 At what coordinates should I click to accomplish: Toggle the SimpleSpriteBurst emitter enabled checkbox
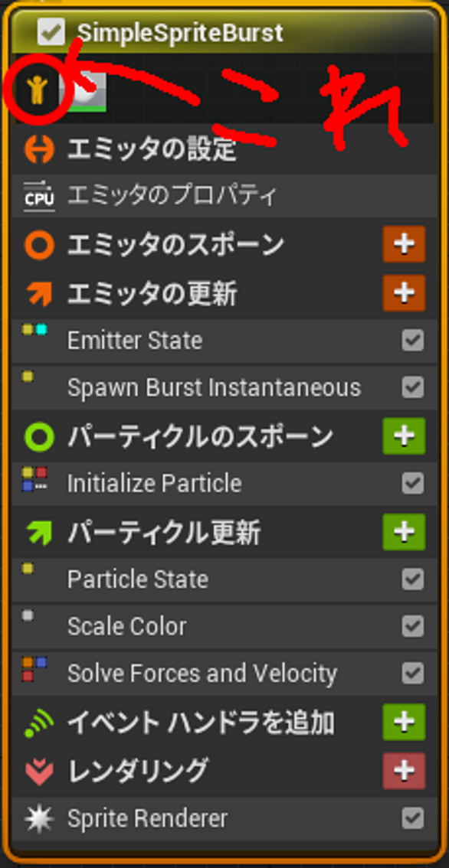point(51,32)
